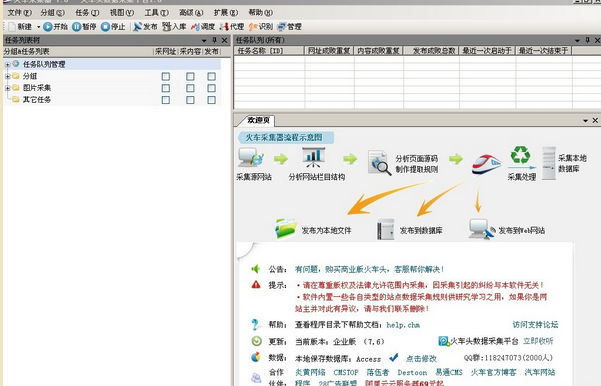Image resolution: width=601 pixels, height=386 pixels.
Task: Click the 管理 manage toolbar icon
Action: [289, 26]
